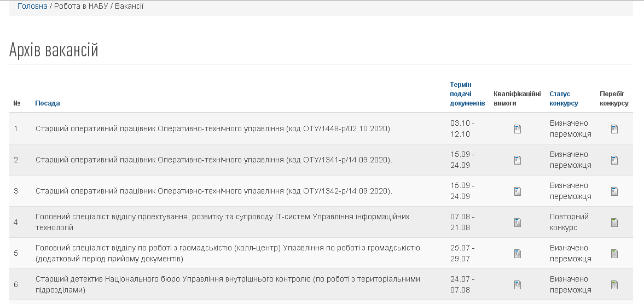
Task: Open qualification requirements icon for vacancy ОТУ/1448-р
Action: 518,129
